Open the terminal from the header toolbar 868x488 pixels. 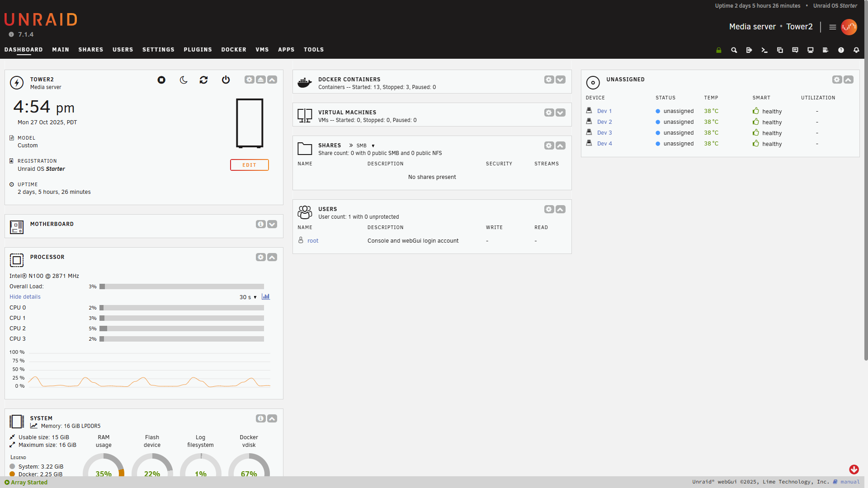[764, 50]
